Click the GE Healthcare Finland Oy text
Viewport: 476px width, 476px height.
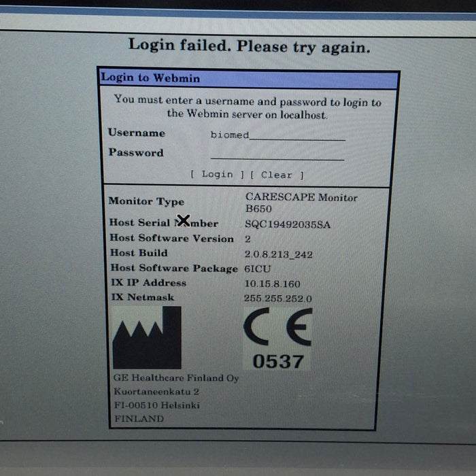[176, 378]
